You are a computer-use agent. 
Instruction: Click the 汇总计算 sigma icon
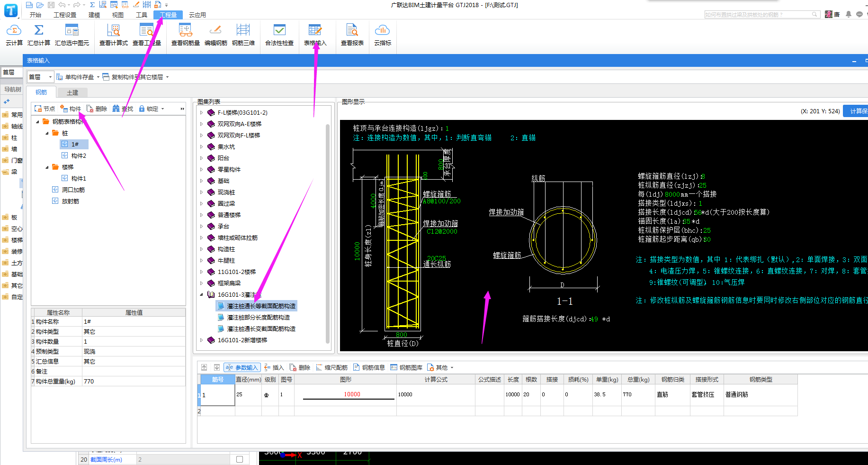(x=39, y=31)
